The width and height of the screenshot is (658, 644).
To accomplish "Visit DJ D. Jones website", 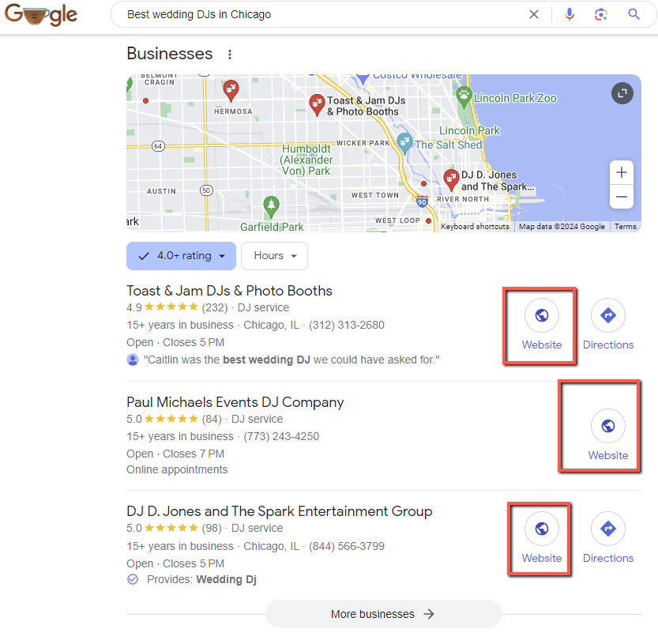I will pos(541,538).
